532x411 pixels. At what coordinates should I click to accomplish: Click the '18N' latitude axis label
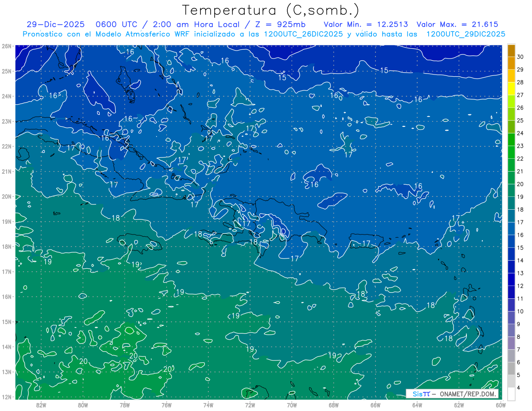[x=7, y=247]
